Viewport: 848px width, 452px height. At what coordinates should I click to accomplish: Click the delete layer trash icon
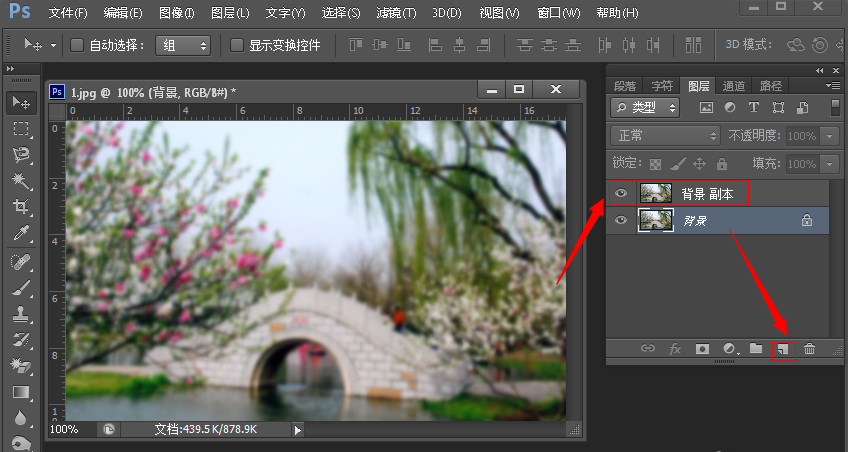click(x=810, y=349)
